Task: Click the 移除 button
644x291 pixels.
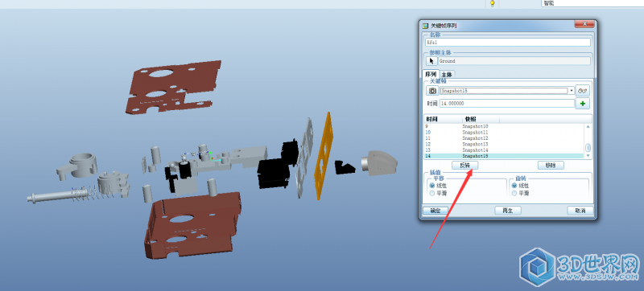Action: coord(551,165)
